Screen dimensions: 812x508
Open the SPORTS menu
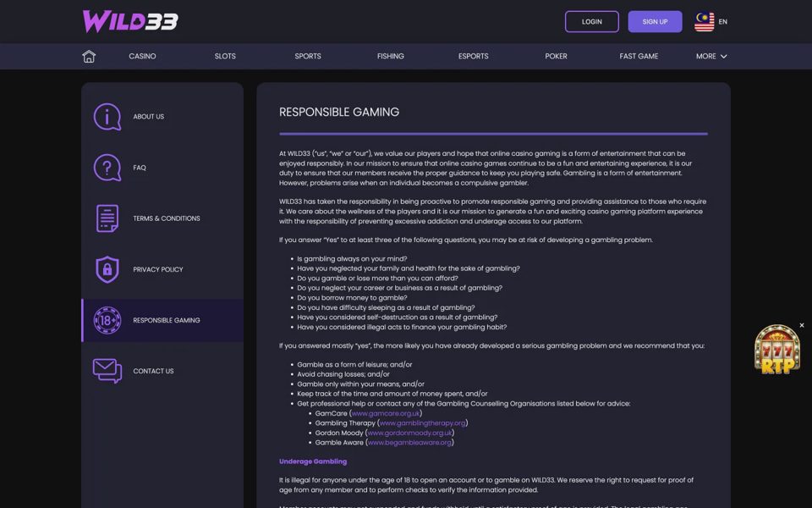(x=308, y=56)
